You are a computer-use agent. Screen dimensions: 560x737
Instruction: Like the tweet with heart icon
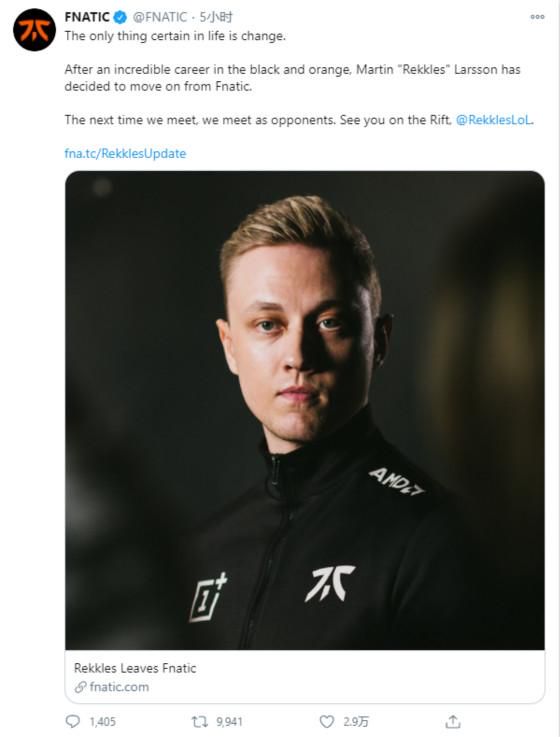click(x=327, y=721)
